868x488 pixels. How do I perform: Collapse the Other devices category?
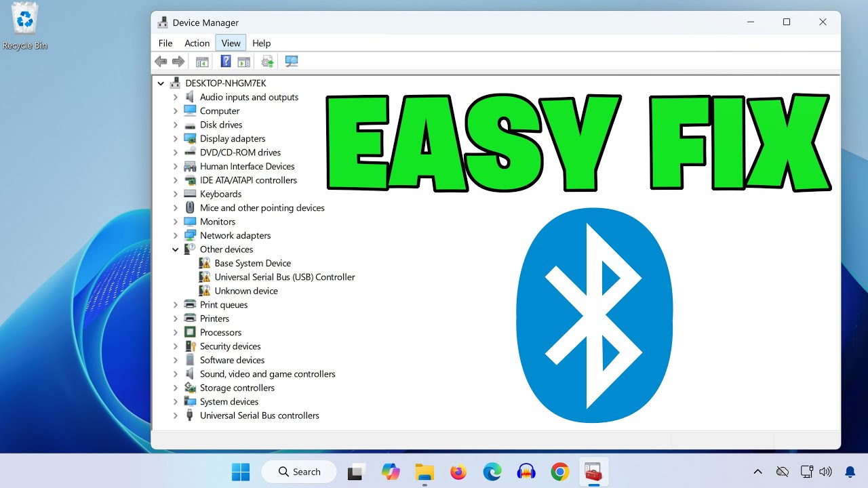[x=176, y=249]
